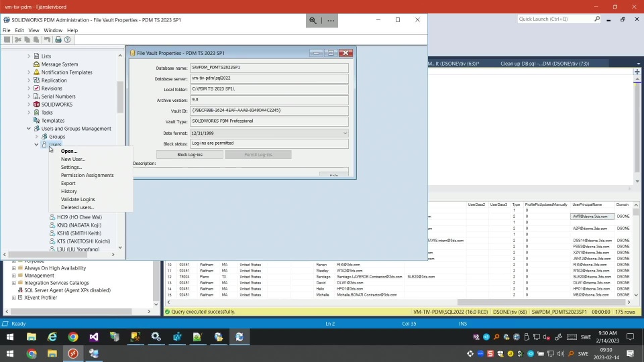Click the Print icon in the toolbar
This screenshot has width=644, height=362.
tap(58, 40)
